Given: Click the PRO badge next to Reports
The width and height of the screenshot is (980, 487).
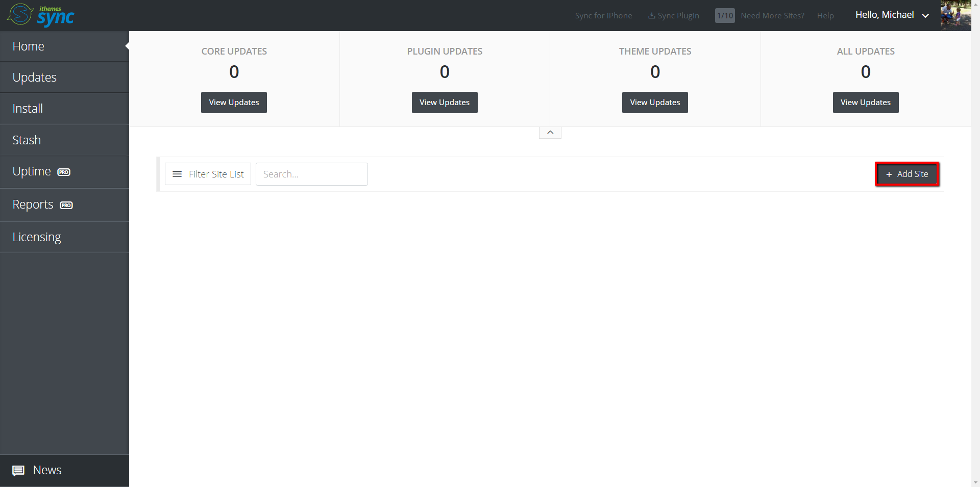Looking at the screenshot, I should (66, 206).
